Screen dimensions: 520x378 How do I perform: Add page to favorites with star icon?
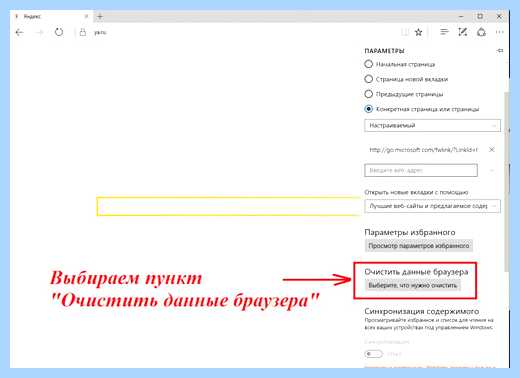click(x=419, y=32)
